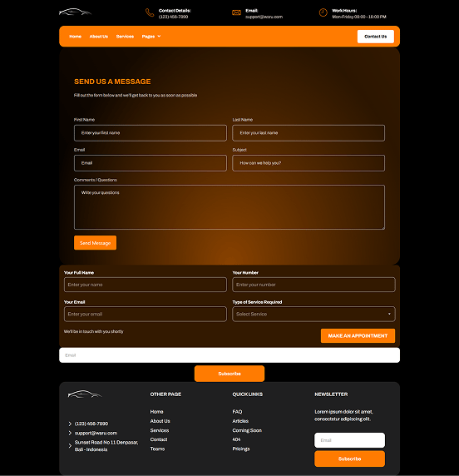
Task: Click the chevron icon beside support@waru.com in footer
Action: click(70, 433)
